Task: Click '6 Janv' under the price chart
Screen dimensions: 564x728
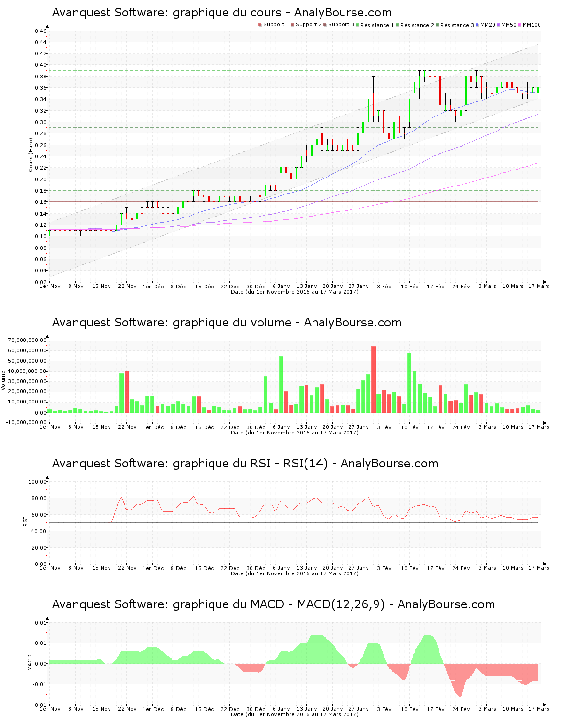Action: (281, 286)
